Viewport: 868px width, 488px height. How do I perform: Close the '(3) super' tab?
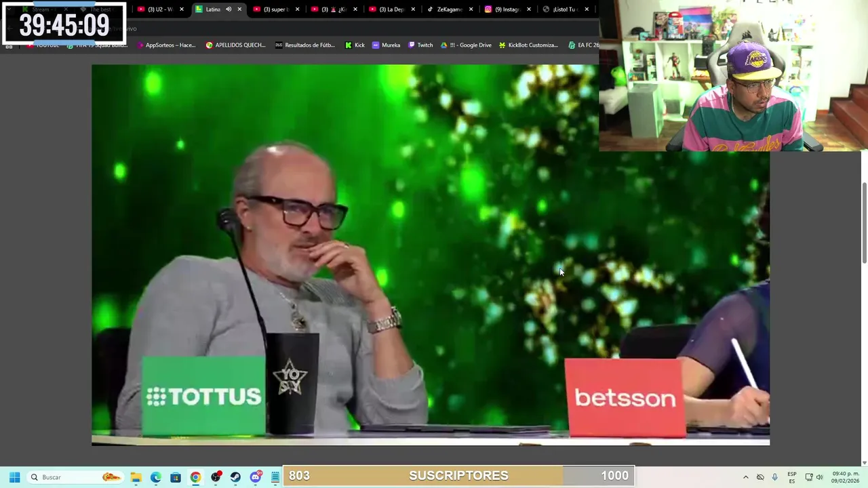[x=297, y=9]
